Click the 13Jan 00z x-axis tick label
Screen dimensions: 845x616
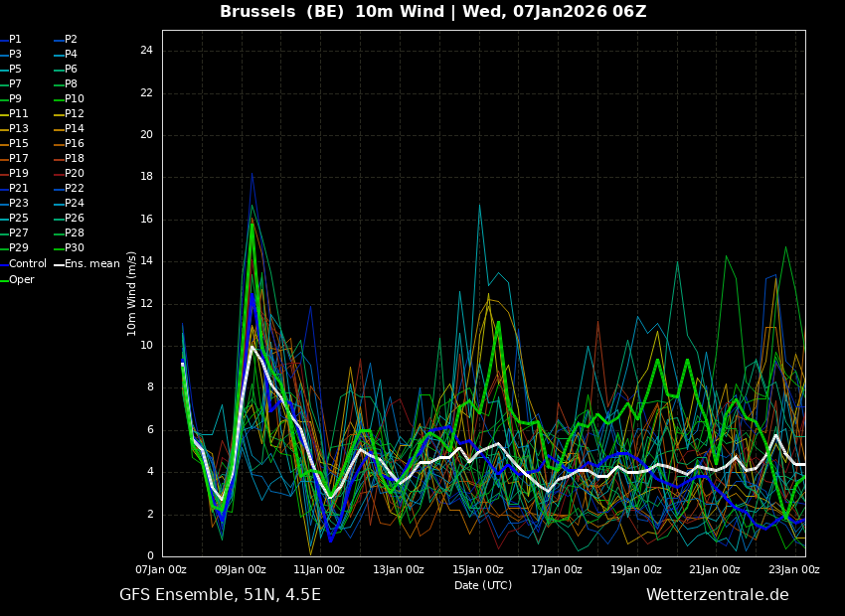pyautogui.click(x=399, y=569)
